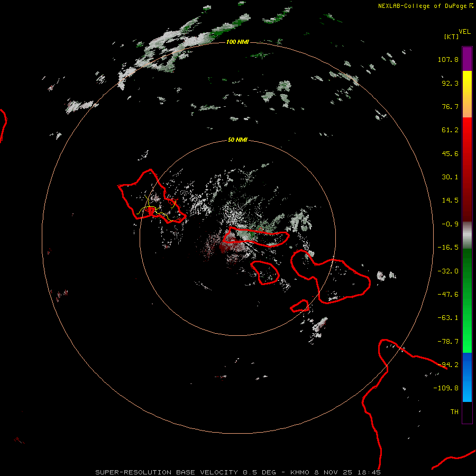
Task: Click the -94.2 legend value
Action: point(448,365)
